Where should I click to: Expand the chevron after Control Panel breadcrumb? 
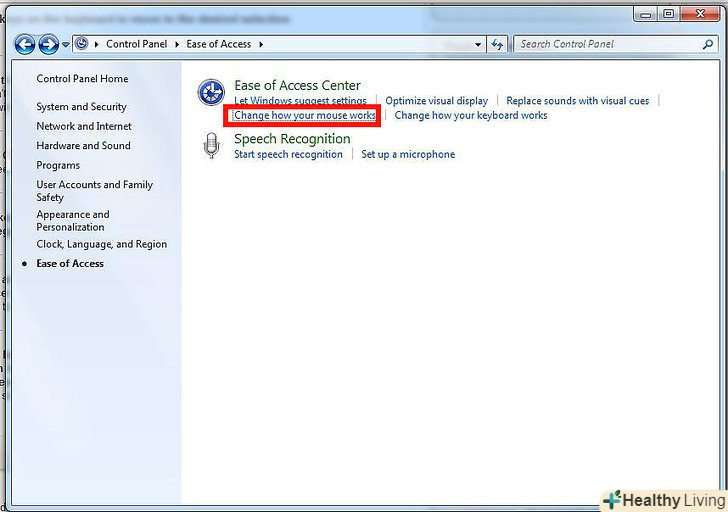click(x=177, y=45)
